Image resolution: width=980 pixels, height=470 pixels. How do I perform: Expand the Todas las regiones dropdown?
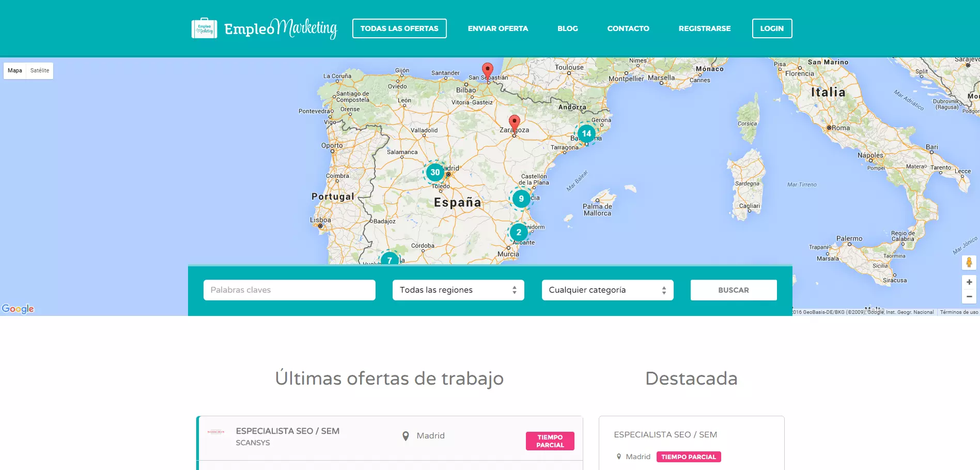(x=458, y=290)
